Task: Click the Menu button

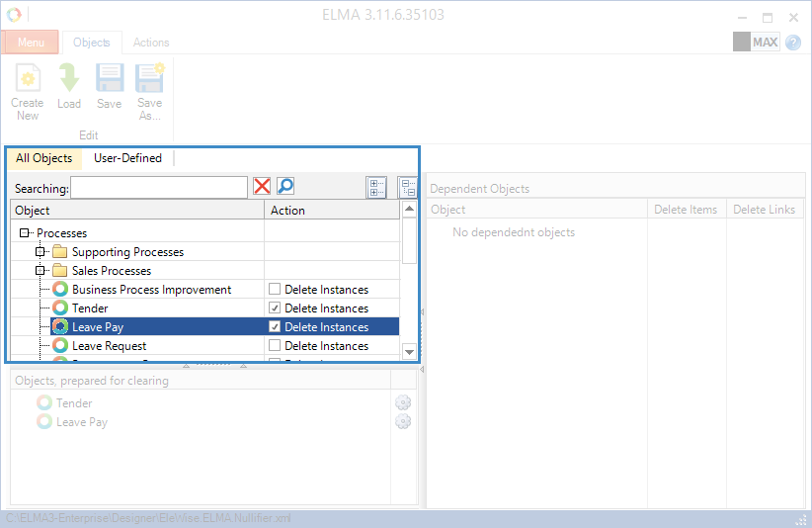Action: [x=31, y=43]
